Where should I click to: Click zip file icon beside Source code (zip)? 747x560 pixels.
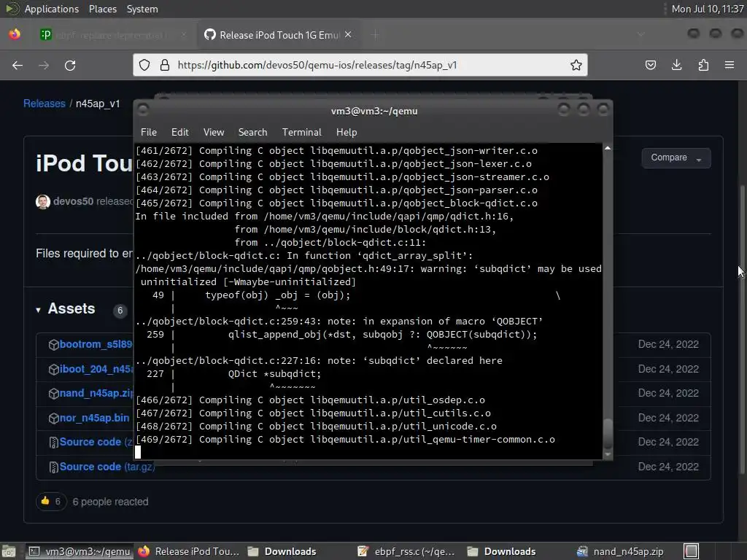click(x=54, y=443)
